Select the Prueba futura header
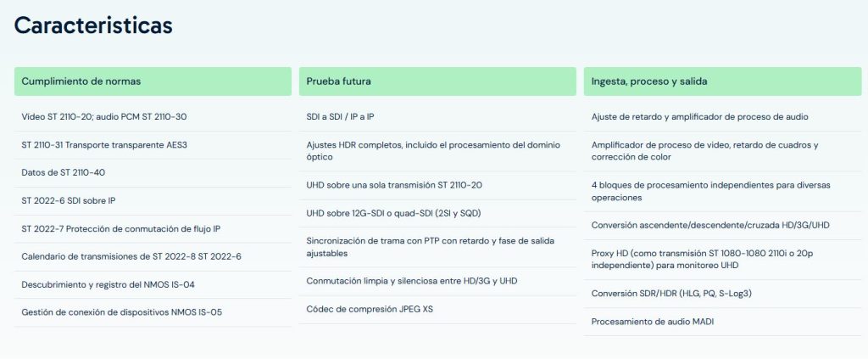 point(437,81)
